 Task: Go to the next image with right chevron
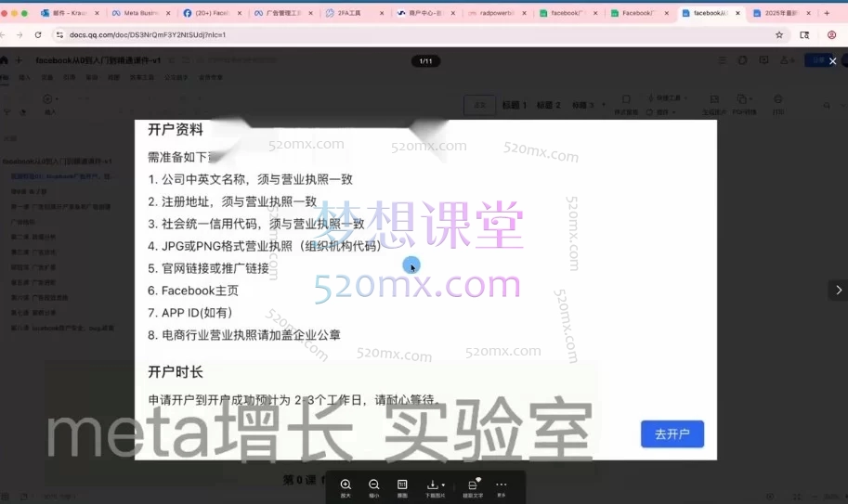[x=839, y=291]
